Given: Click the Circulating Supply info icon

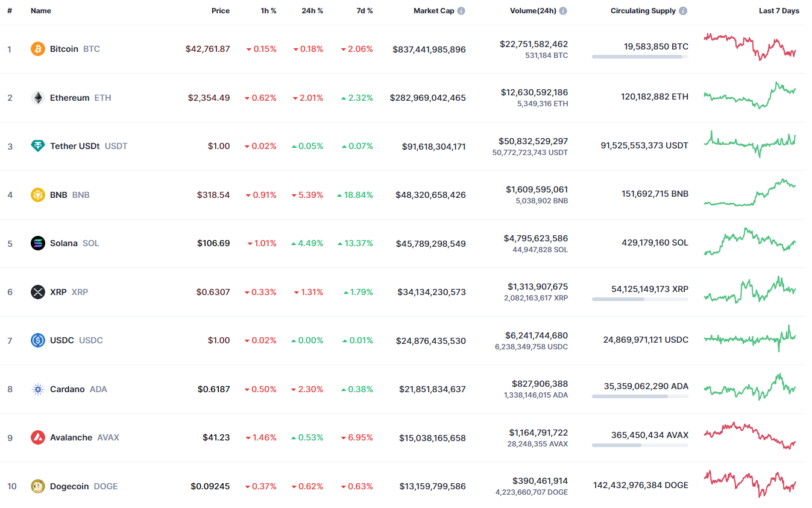Looking at the screenshot, I should pyautogui.click(x=683, y=11).
